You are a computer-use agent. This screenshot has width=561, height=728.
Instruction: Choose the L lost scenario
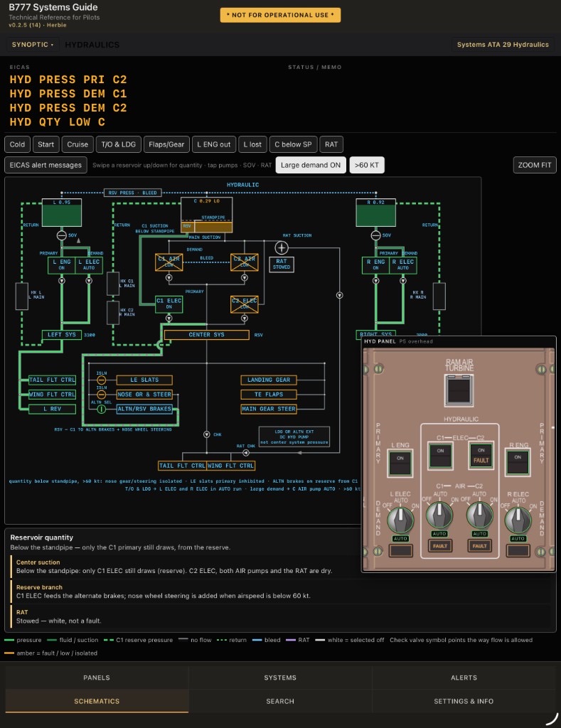(252, 144)
